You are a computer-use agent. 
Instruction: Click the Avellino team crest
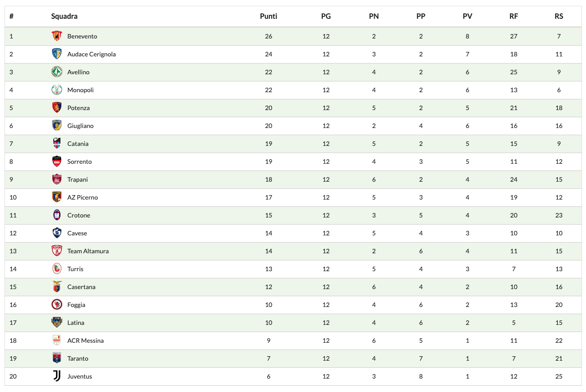tap(56, 72)
